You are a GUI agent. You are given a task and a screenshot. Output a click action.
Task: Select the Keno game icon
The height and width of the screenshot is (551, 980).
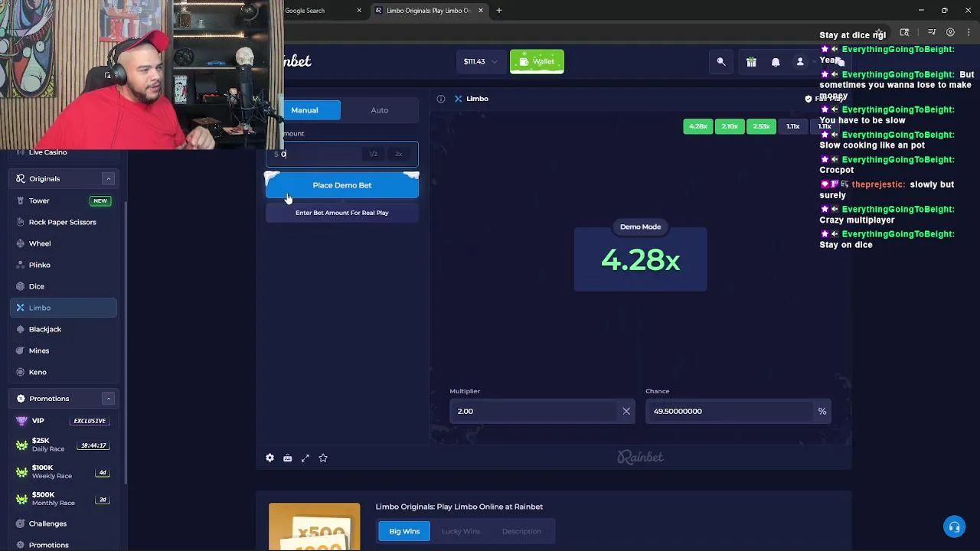click(x=21, y=372)
